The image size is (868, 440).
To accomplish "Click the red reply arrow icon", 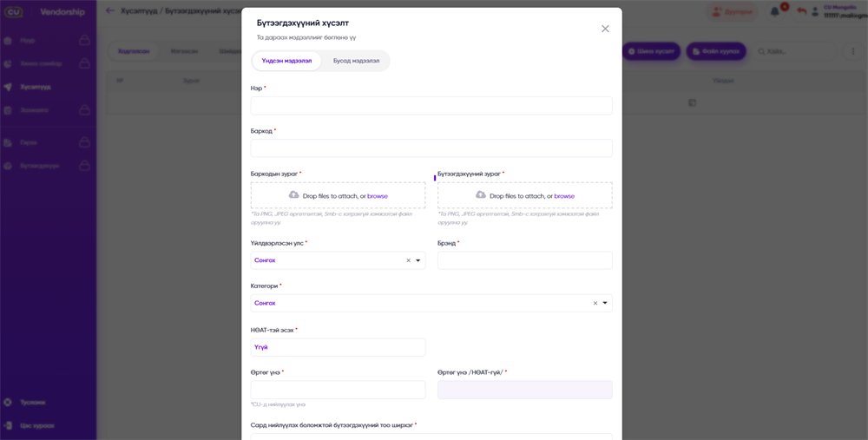I will tap(801, 11).
